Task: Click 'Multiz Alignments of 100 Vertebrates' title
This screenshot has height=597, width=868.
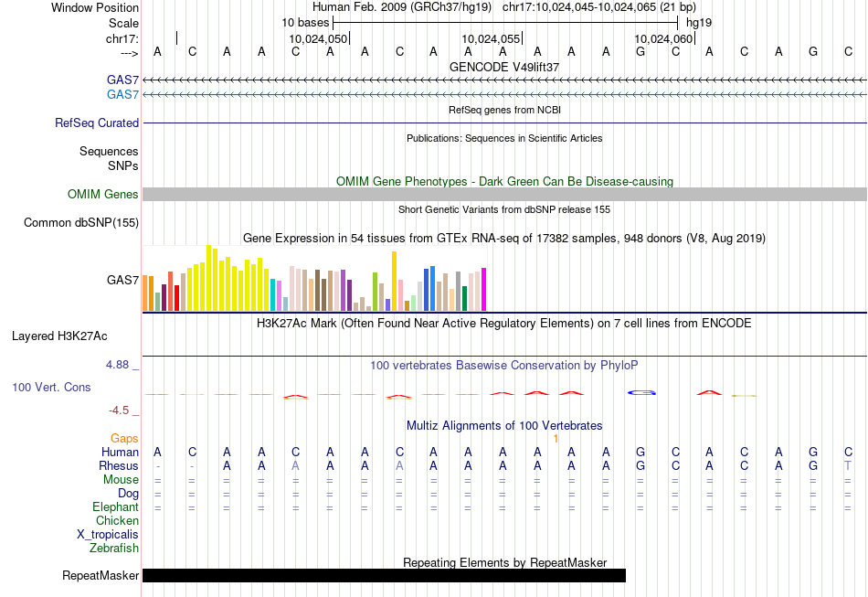Action: pyautogui.click(x=504, y=425)
